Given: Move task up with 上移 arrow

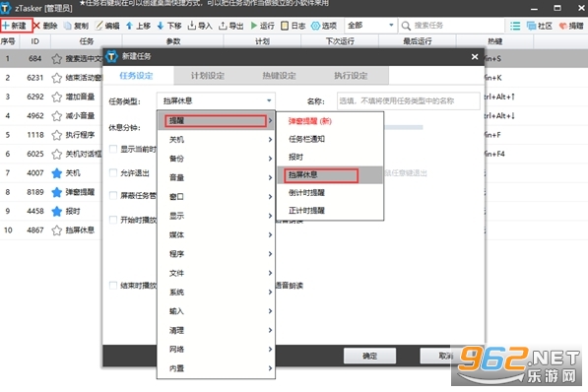Looking at the screenshot, I should pos(129,26).
